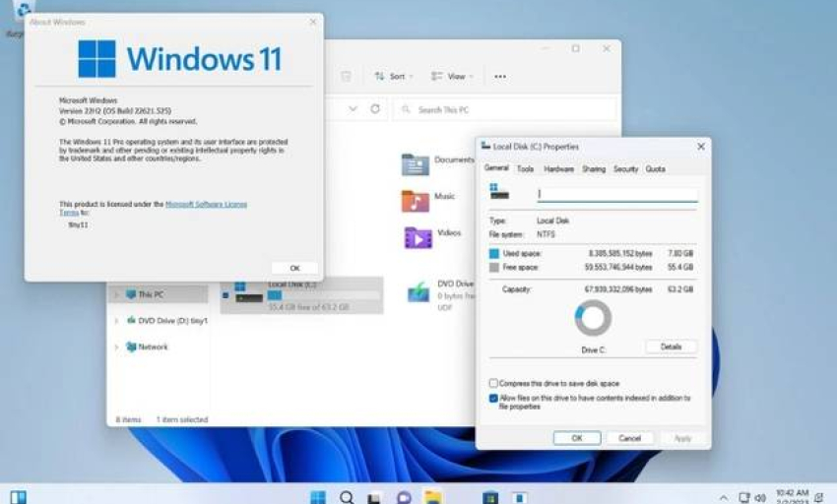The width and height of the screenshot is (837, 504).
Task: Toggle Compress this drive checkbox
Action: pyautogui.click(x=493, y=383)
